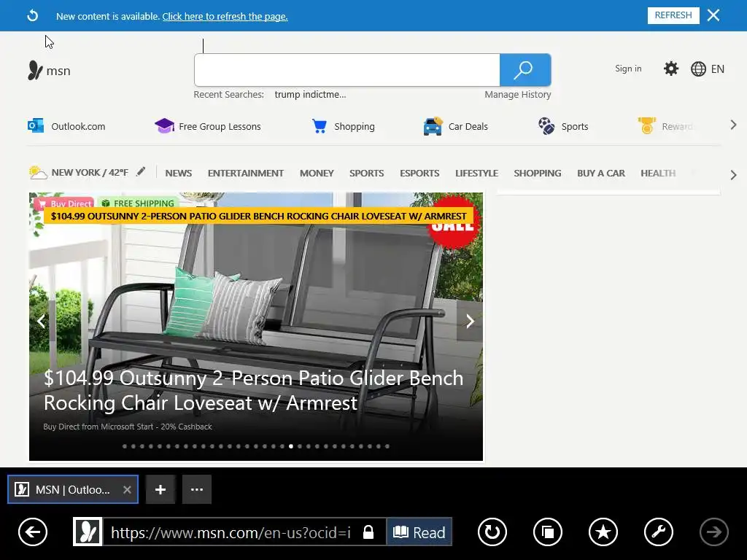
Task: Click NEW YORK / 42°F weather text
Action: pyautogui.click(x=90, y=172)
